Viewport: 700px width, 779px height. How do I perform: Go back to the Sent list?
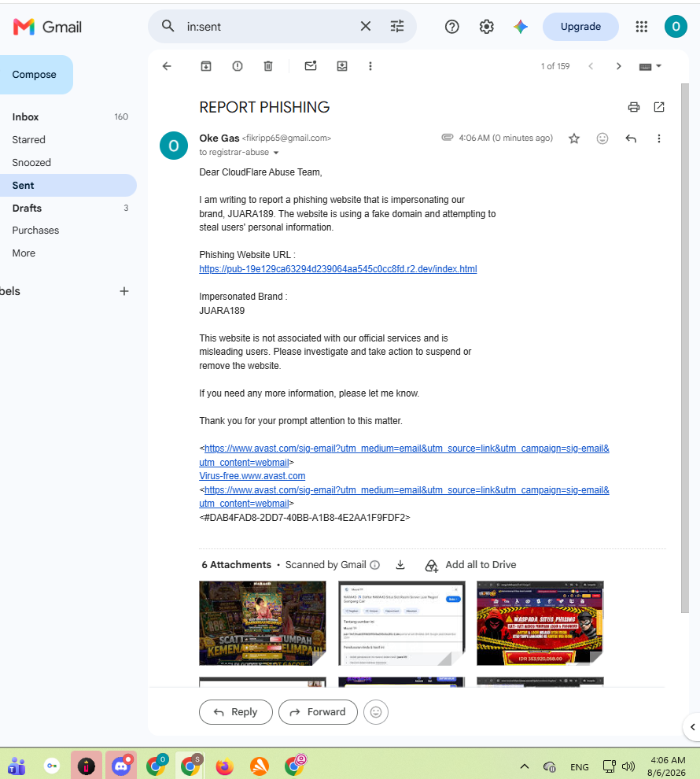(167, 66)
